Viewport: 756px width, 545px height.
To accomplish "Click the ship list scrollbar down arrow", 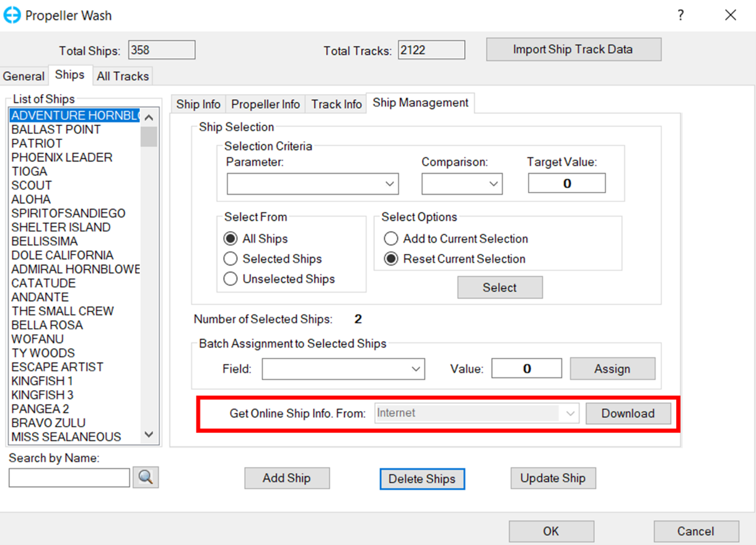I will 148,435.
